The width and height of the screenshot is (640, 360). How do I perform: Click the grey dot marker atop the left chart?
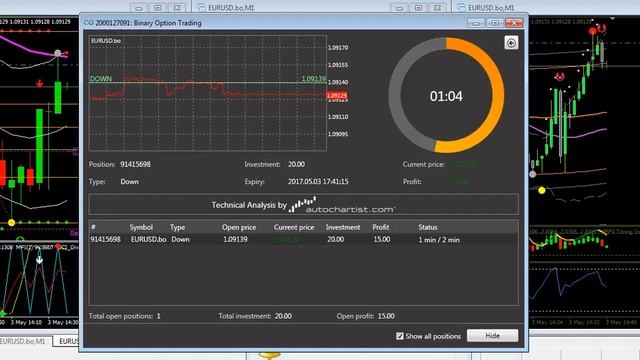(58, 53)
